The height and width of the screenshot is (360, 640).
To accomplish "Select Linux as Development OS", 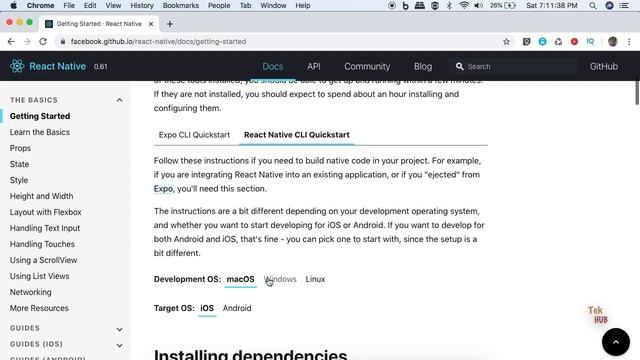I will [315, 279].
